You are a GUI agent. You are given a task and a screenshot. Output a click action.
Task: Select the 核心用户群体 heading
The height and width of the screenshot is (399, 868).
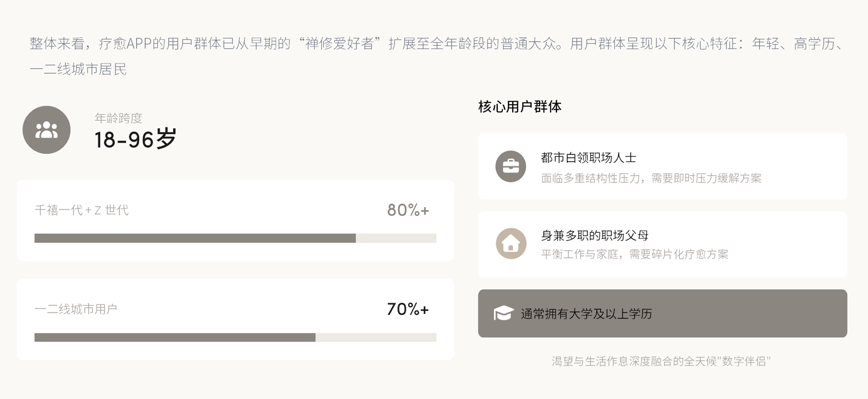coord(520,107)
